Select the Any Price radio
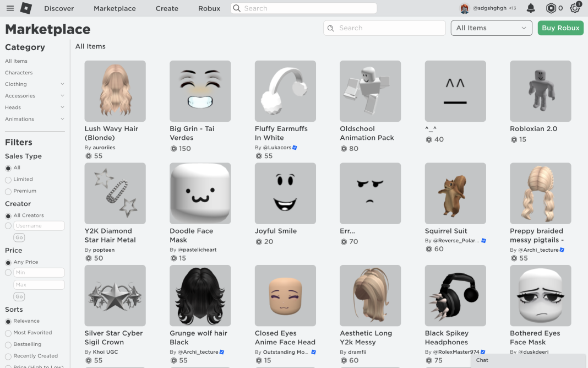The height and width of the screenshot is (368, 588). coord(8,263)
